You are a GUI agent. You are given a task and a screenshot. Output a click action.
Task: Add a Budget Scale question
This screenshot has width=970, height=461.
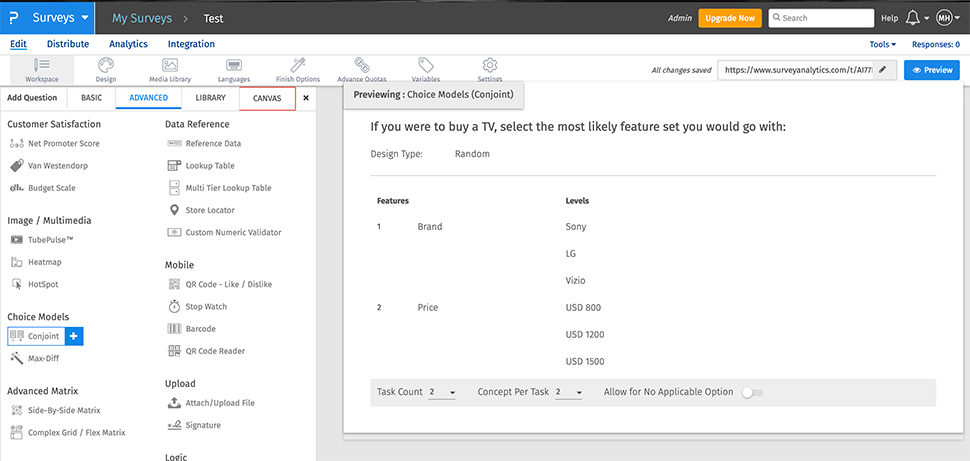43,188
